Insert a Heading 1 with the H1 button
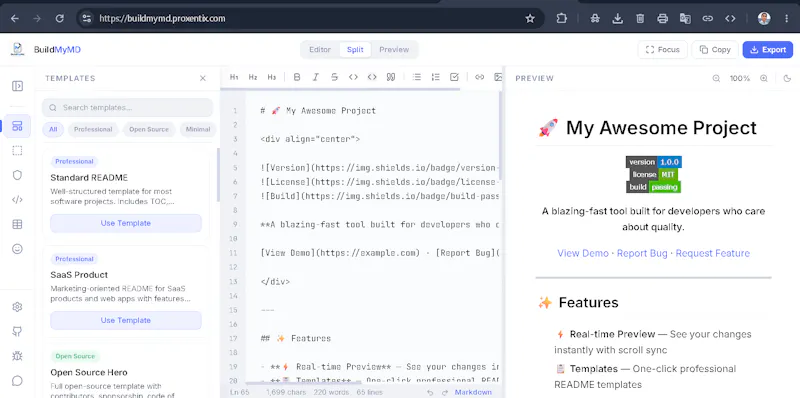 coord(234,77)
